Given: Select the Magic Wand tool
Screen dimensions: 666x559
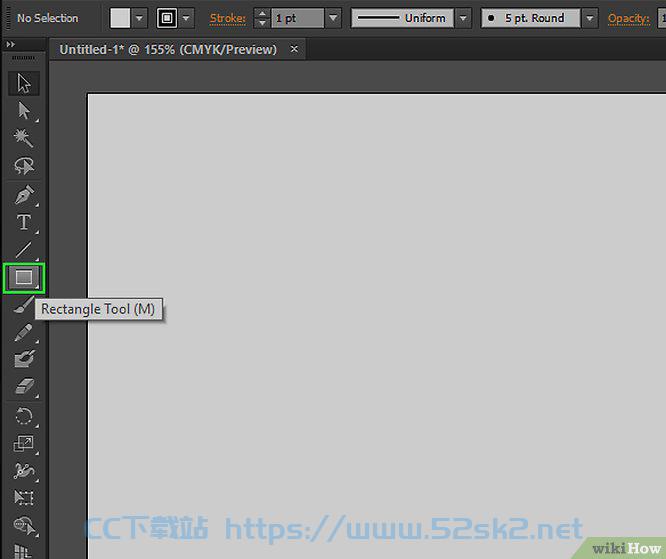Looking at the screenshot, I should tap(24, 138).
